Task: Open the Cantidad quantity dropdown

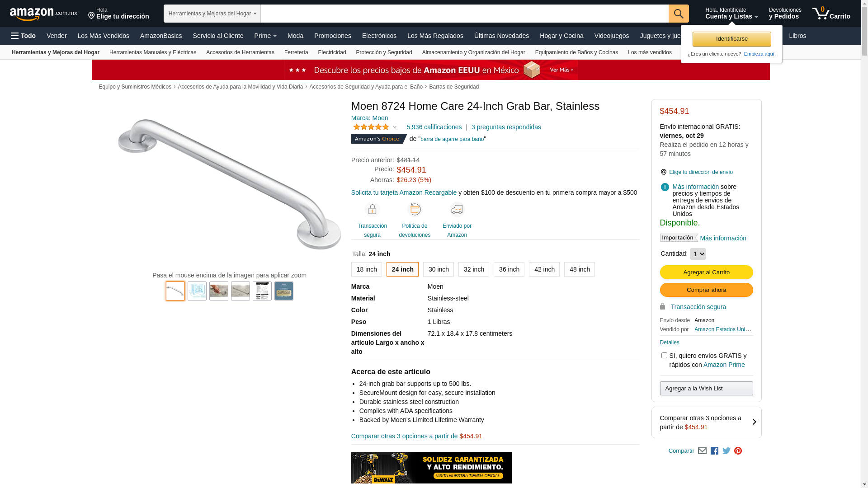Action: [x=698, y=254]
